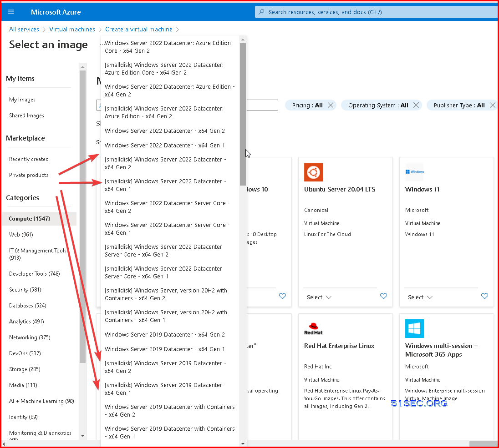
Task: Select the DevOps (337) category
Action: coord(25,353)
